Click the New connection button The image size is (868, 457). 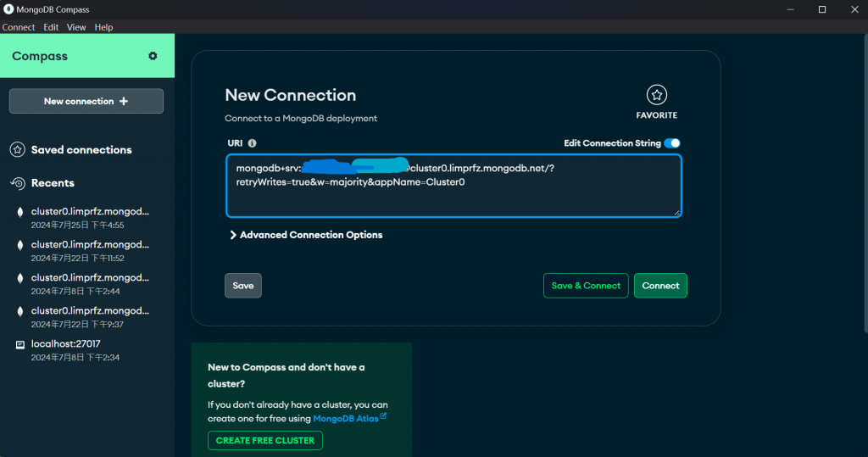(86, 101)
